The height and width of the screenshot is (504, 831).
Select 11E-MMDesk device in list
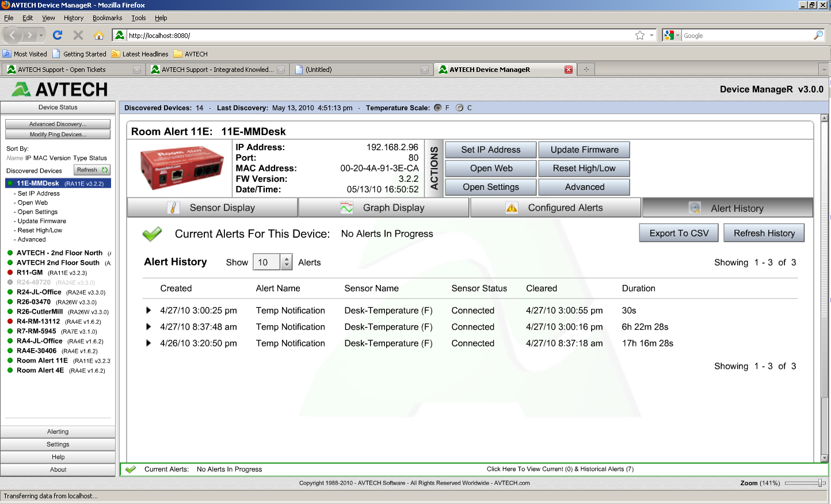[x=58, y=184]
